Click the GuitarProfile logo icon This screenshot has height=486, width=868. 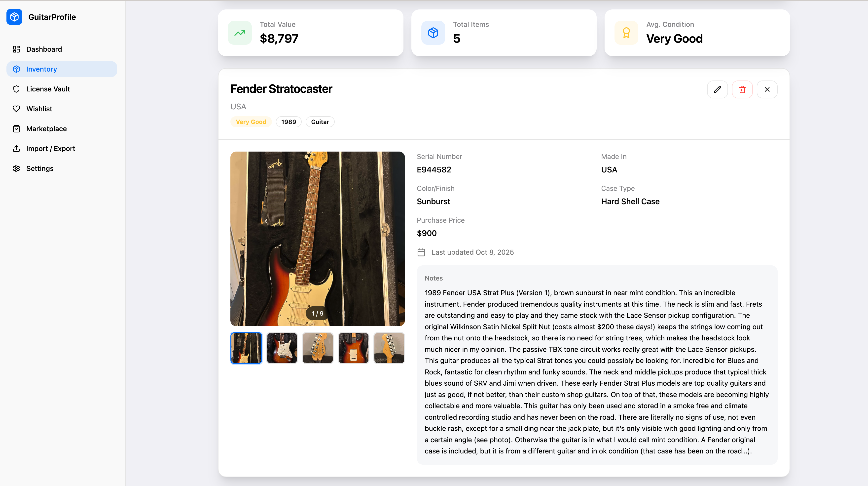pyautogui.click(x=14, y=17)
